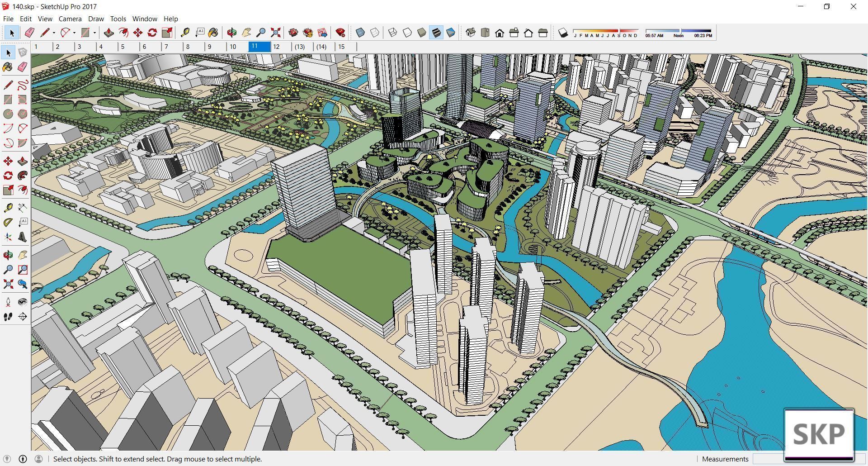Pick the 3D Text tool in side toolbar

click(23, 237)
